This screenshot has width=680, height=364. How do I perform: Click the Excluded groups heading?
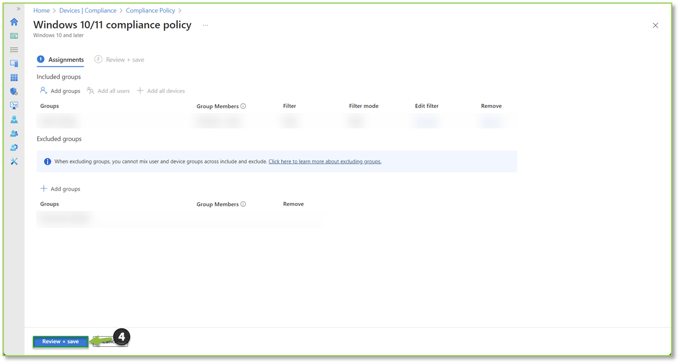point(59,139)
